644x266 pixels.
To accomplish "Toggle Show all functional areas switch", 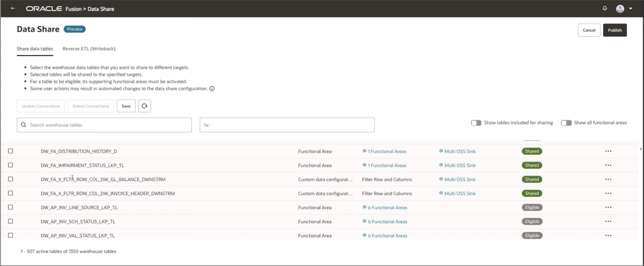I will pos(566,123).
